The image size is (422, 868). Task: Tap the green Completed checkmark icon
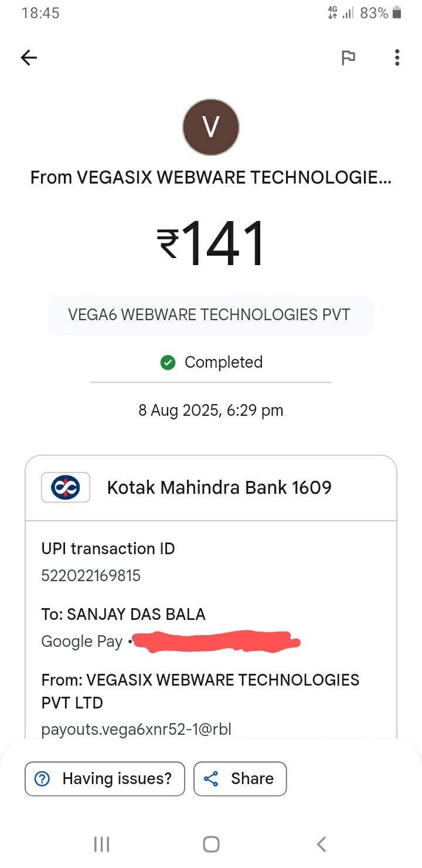pos(168,362)
